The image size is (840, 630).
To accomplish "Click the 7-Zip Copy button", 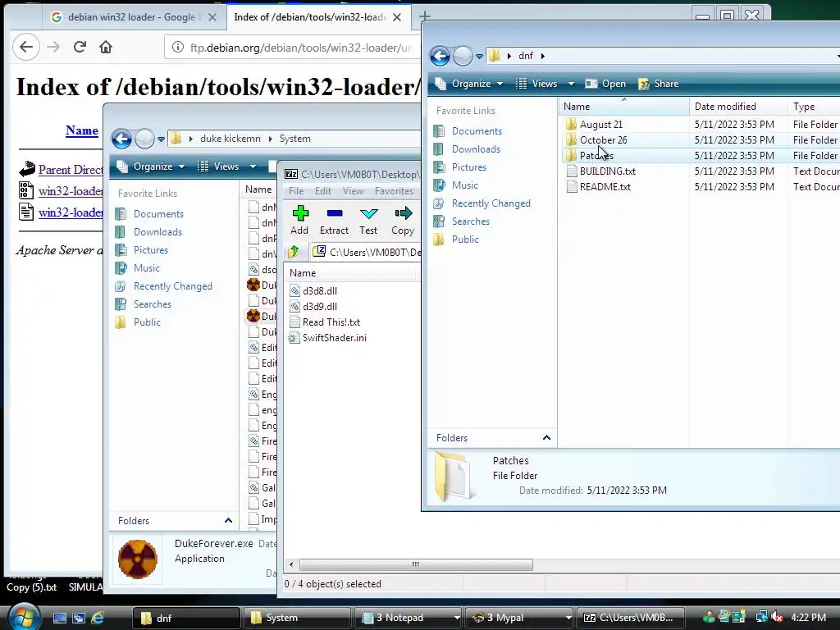I will coord(403,220).
